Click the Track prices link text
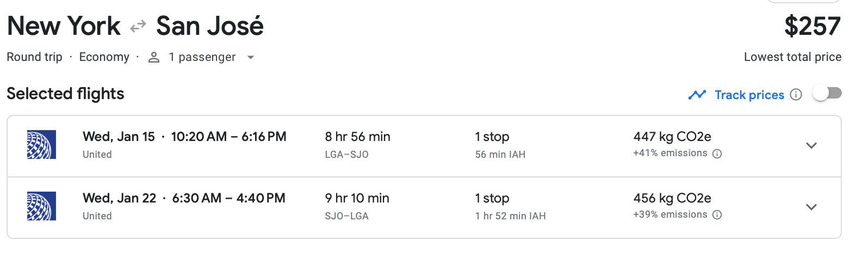868x258 pixels. click(x=749, y=95)
